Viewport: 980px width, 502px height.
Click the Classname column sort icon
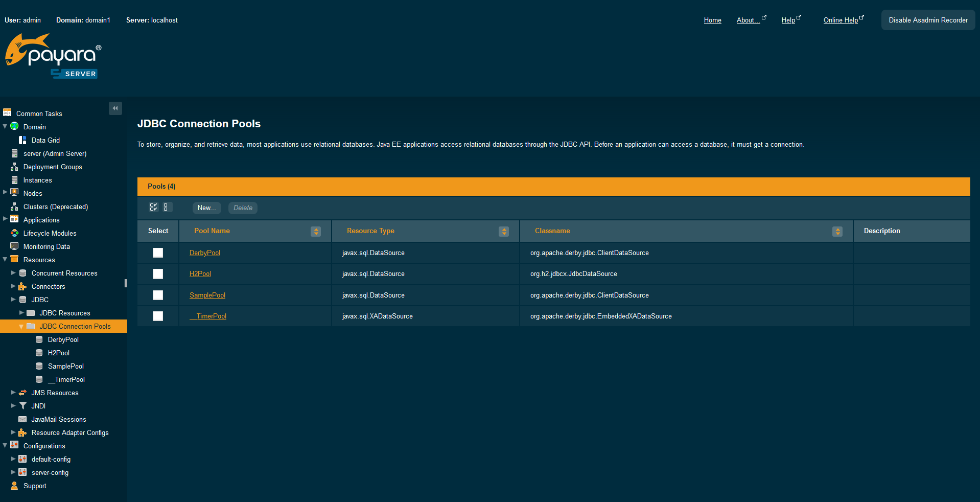[837, 232]
